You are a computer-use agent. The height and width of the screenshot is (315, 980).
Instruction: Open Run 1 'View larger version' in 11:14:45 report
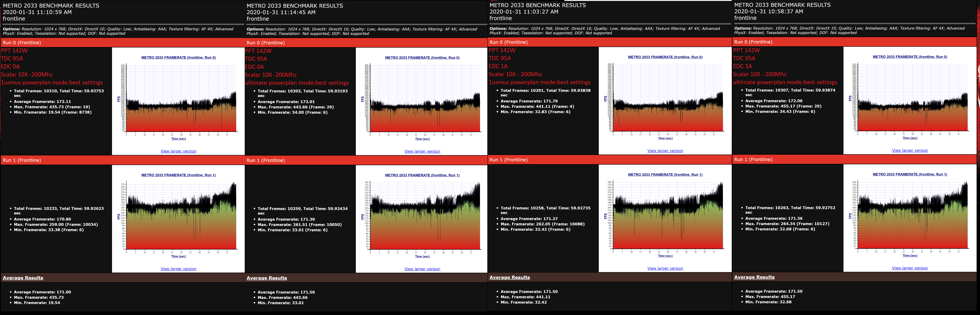click(x=422, y=269)
